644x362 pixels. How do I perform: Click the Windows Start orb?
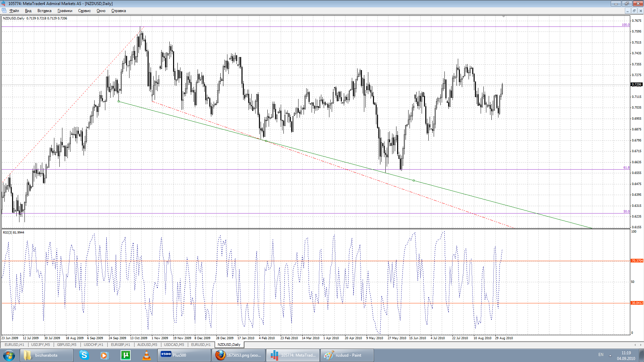[x=9, y=355]
